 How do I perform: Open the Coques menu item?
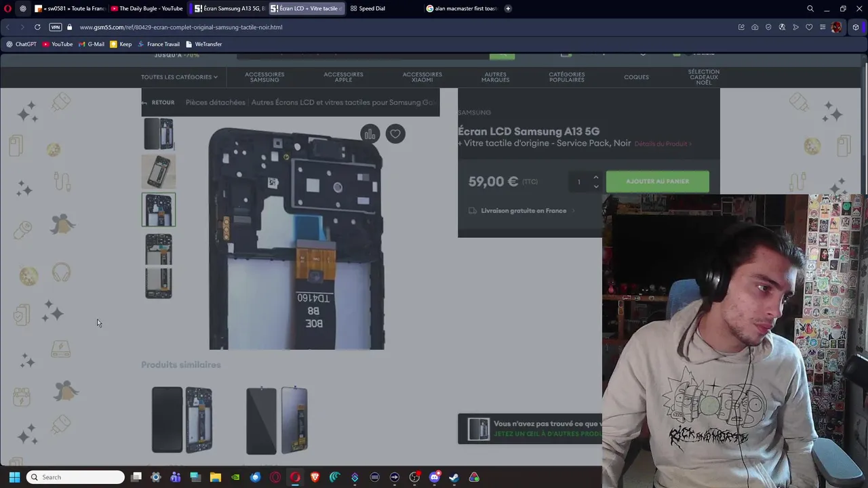(x=636, y=77)
